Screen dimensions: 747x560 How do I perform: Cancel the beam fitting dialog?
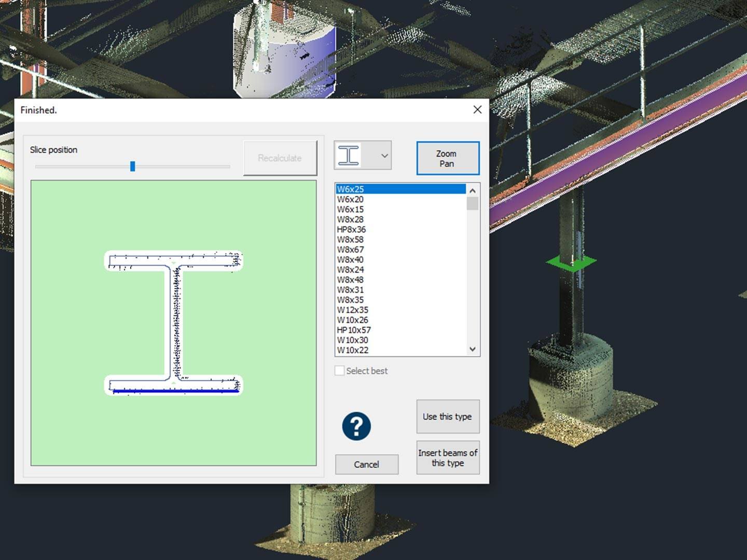tap(367, 464)
